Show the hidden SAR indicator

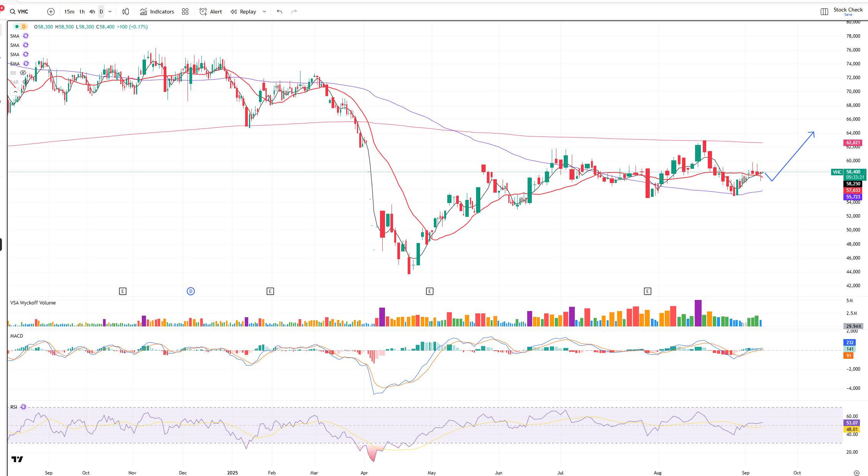click(x=25, y=82)
